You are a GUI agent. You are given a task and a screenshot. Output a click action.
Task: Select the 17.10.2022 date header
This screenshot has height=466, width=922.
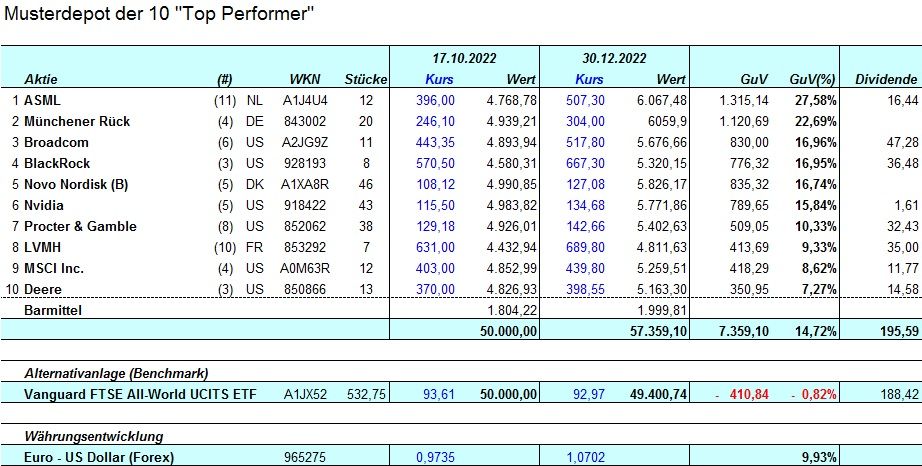click(464, 58)
